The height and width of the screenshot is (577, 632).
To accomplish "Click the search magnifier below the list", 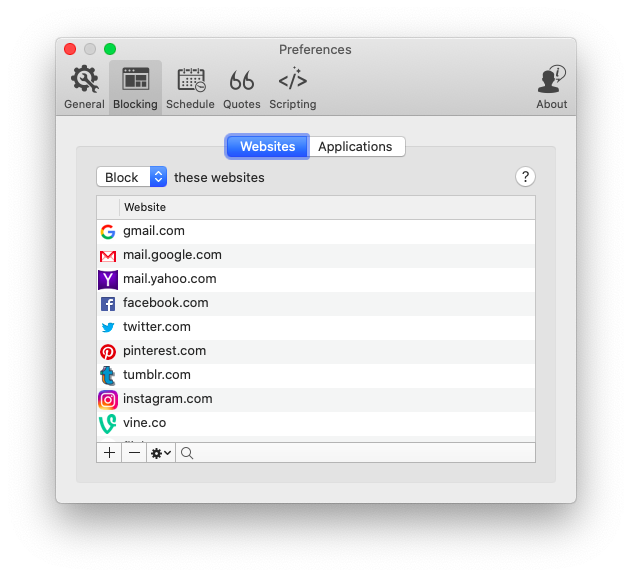I will tap(187, 453).
